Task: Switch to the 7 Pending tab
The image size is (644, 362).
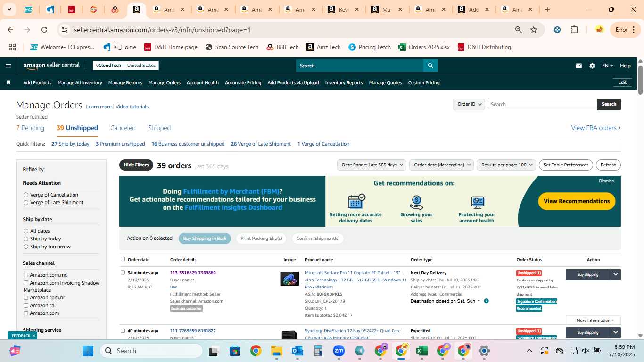Action: [x=30, y=128]
